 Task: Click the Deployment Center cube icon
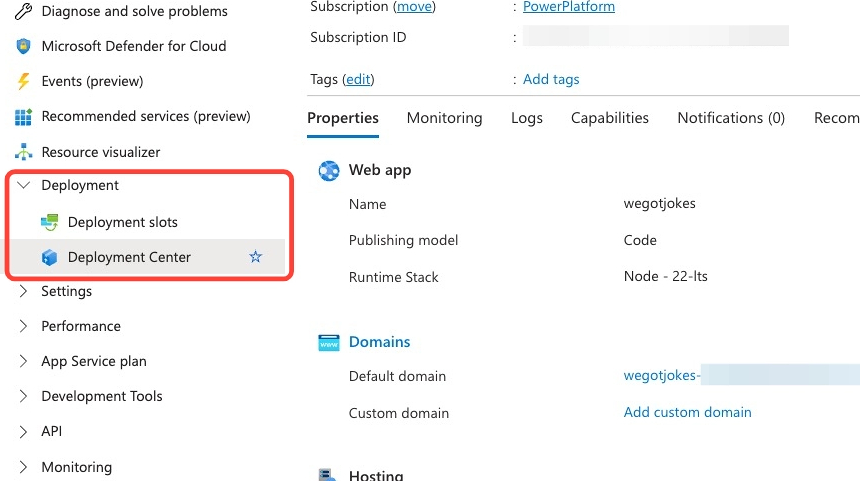click(x=50, y=257)
